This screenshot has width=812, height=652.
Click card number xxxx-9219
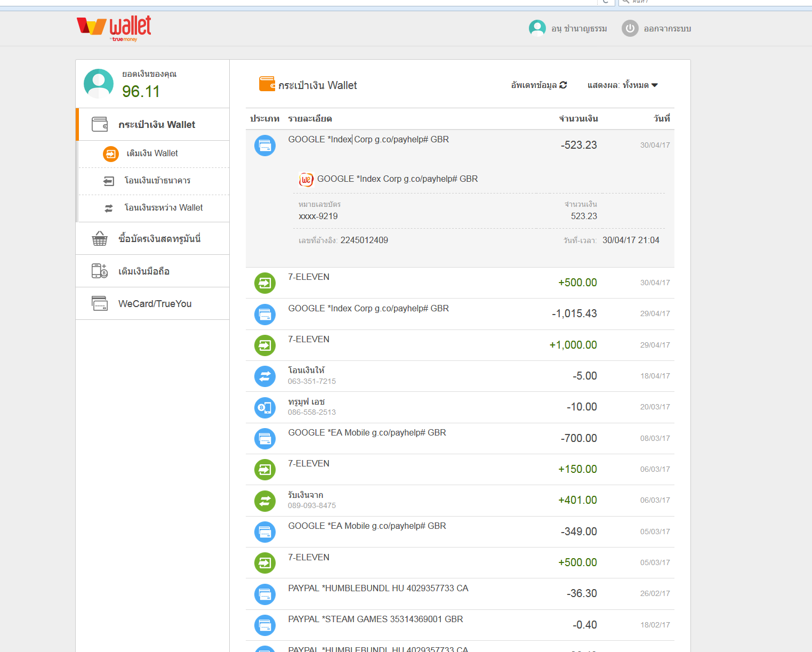point(318,216)
